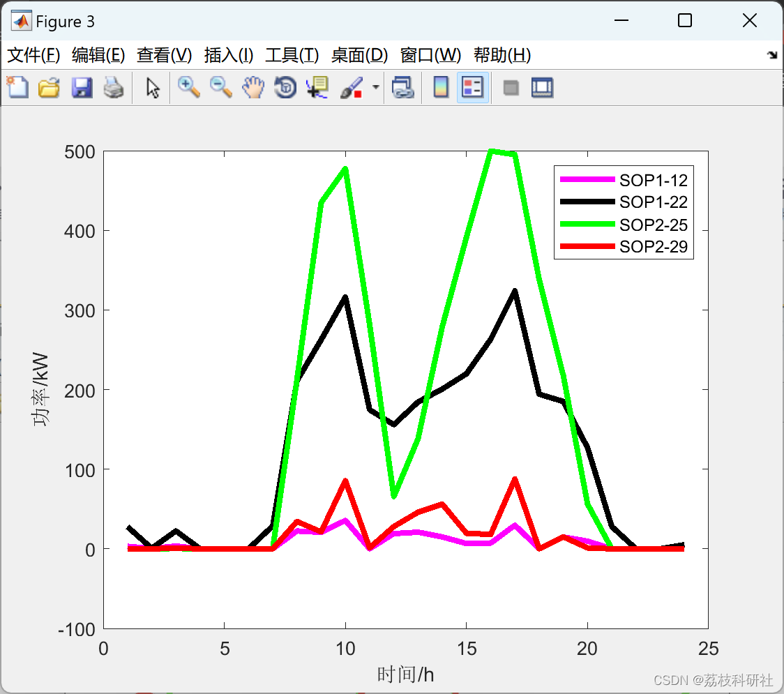The width and height of the screenshot is (784, 694).
Task: Activate the Zoom Out magnifier tool
Action: (220, 87)
